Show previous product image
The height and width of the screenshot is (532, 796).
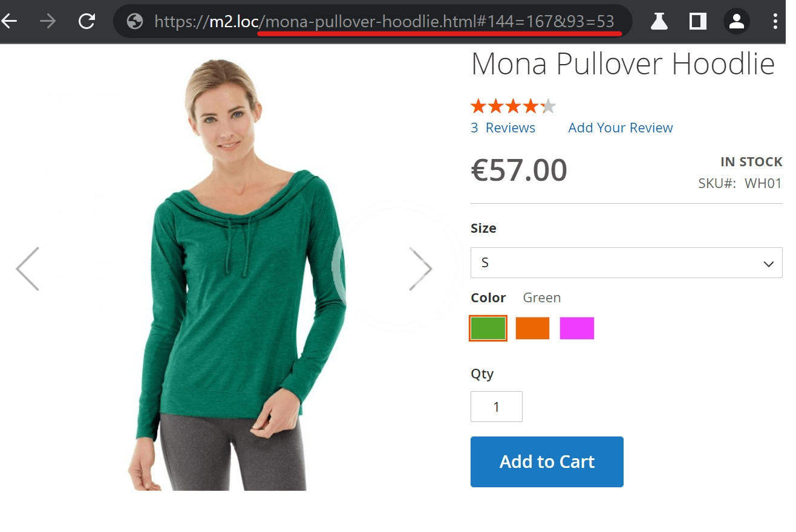tap(27, 268)
